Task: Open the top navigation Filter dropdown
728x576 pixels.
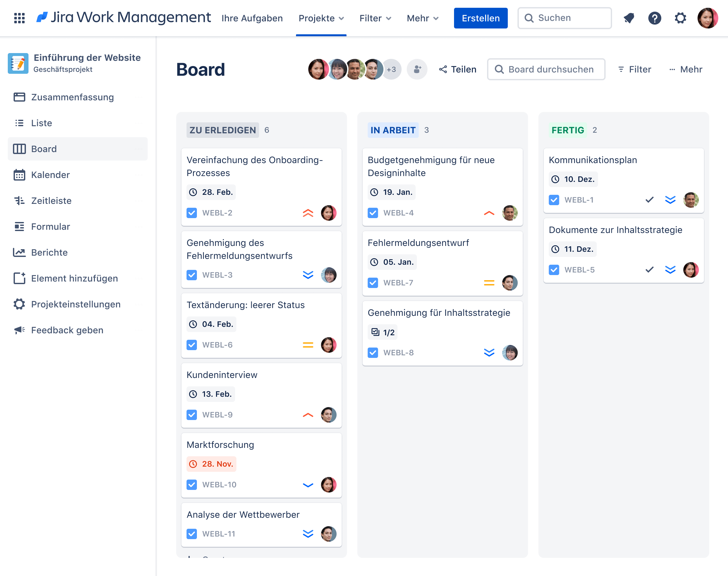Action: pos(375,18)
